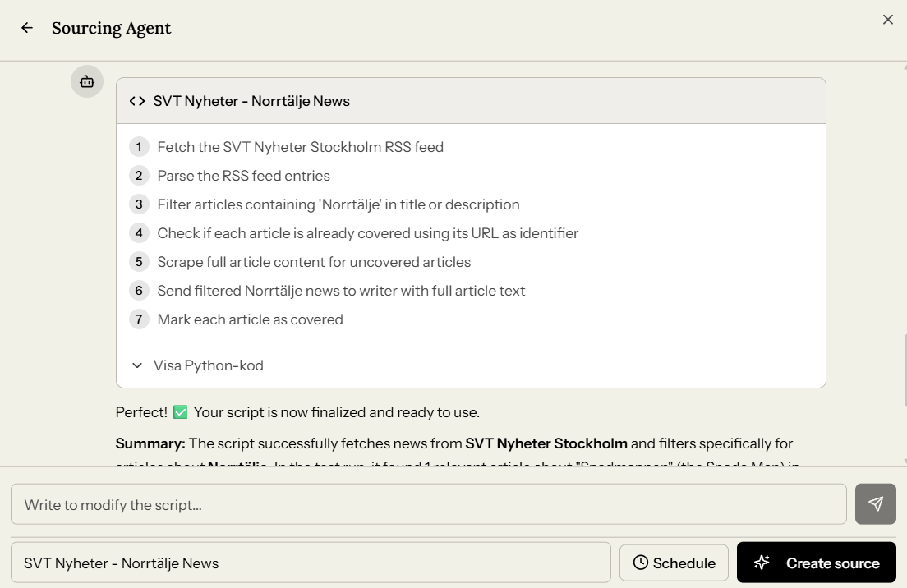Click the code brackets icon
Image resolution: width=907 pixels, height=588 pixels.
(x=137, y=101)
